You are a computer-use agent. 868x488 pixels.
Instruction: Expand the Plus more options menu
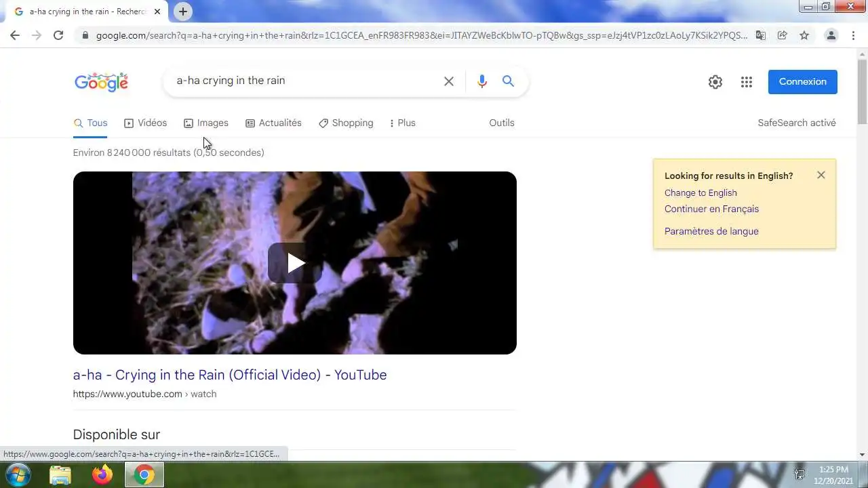(x=402, y=123)
